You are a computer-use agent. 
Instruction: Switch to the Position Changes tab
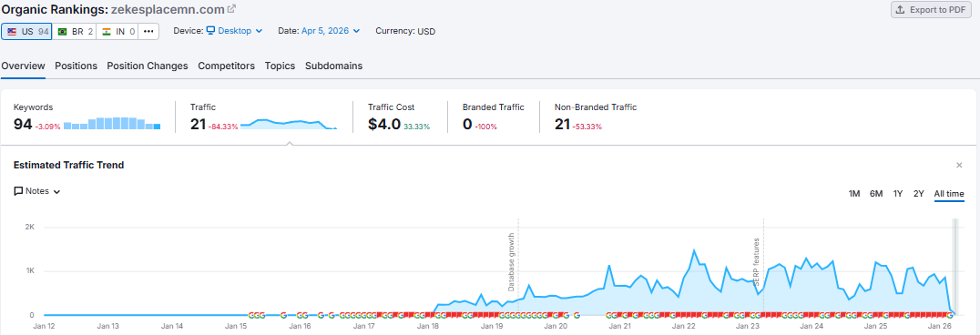pyautogui.click(x=148, y=66)
